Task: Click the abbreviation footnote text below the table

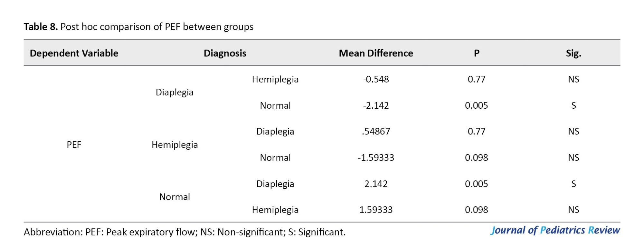Action: (x=185, y=232)
